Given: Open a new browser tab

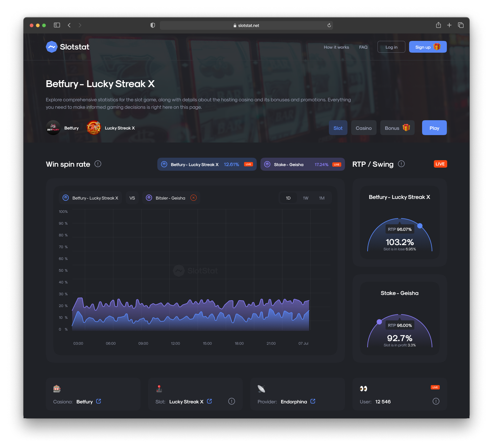Looking at the screenshot, I should pyautogui.click(x=449, y=25).
